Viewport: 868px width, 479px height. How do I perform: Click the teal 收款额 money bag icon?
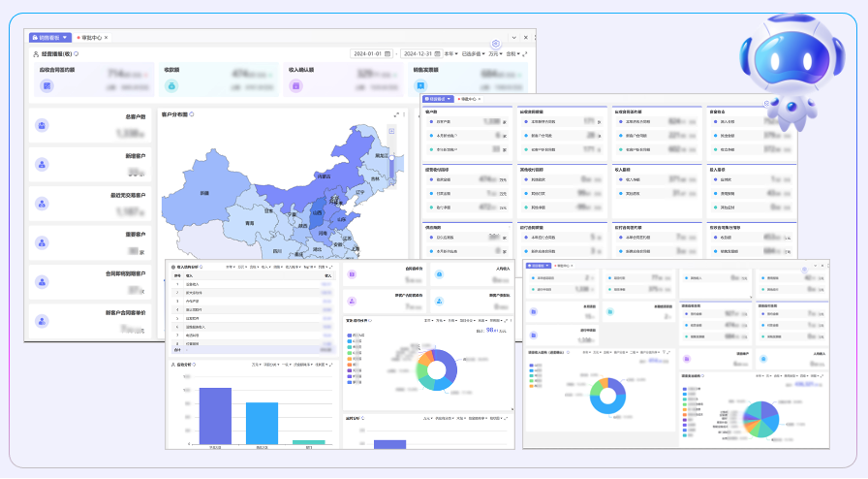point(170,86)
